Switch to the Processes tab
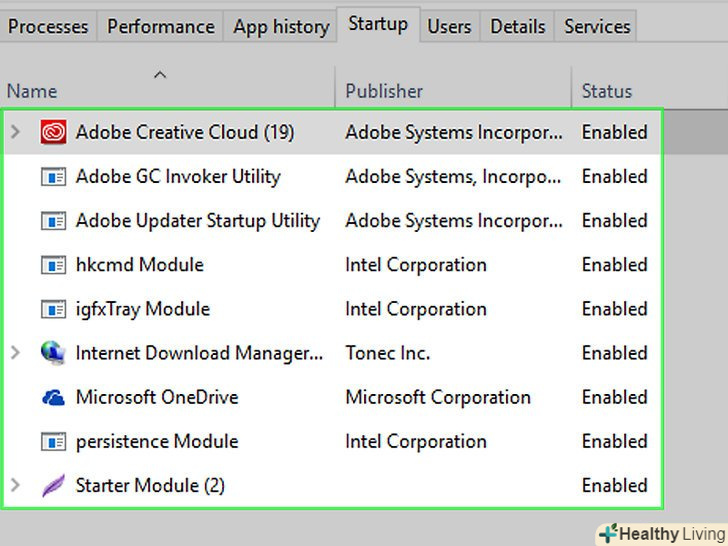Image resolution: width=728 pixels, height=546 pixels. point(48,27)
